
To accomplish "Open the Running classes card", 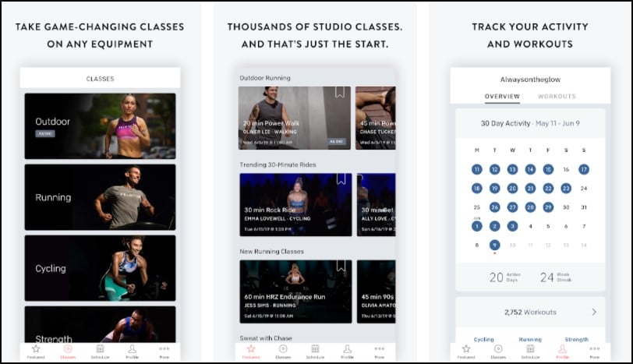I will click(100, 197).
